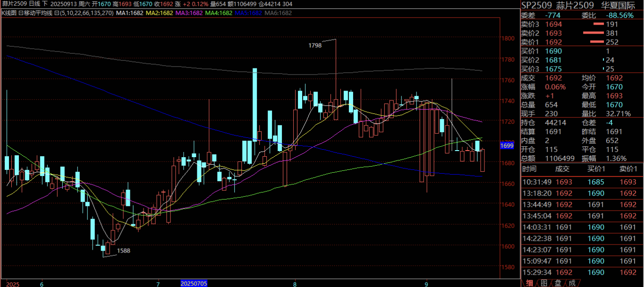Click the gray MA6:1682 legend entry

(x=278, y=13)
